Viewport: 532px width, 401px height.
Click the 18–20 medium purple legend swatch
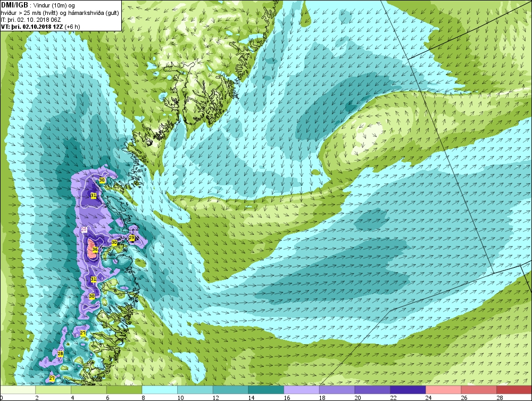(x=337, y=390)
